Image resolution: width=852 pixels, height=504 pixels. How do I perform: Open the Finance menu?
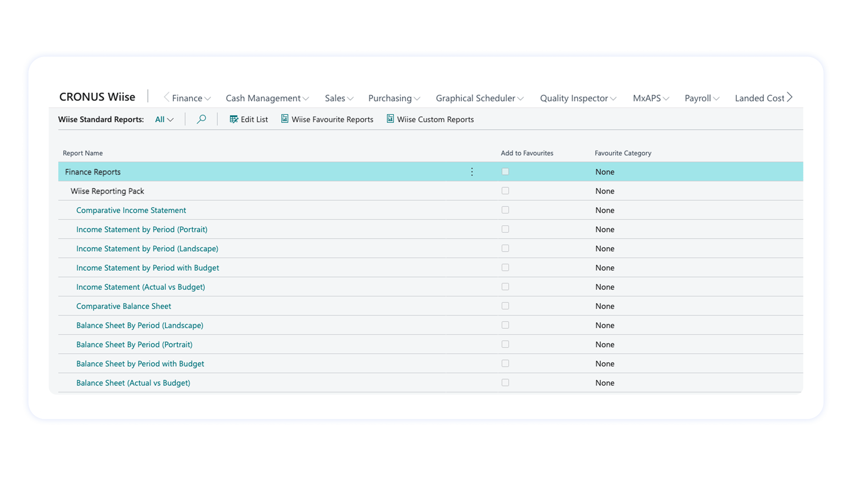click(x=187, y=97)
